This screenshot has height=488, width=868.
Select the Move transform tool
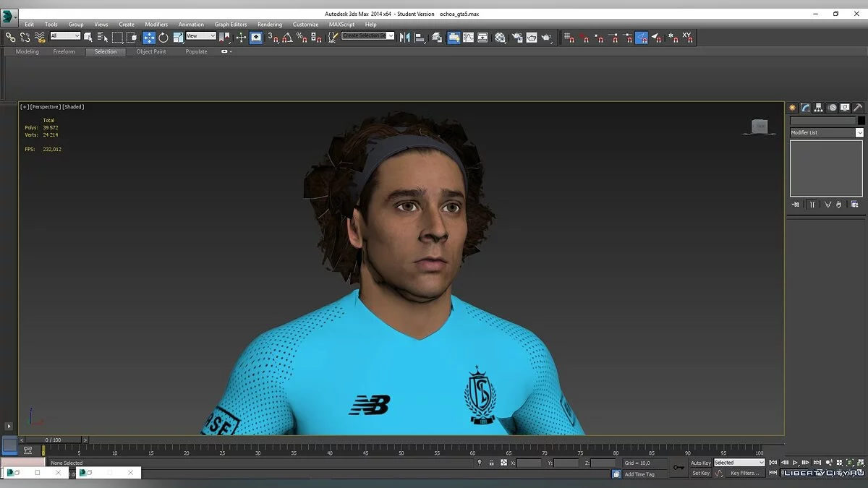click(149, 37)
